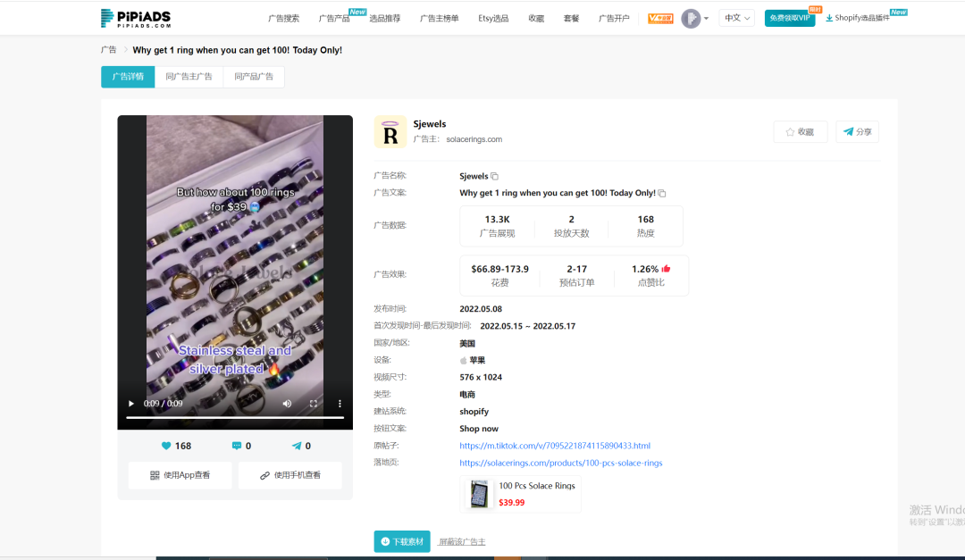Image resolution: width=965 pixels, height=560 pixels.
Task: Click the 168 popularity value
Action: click(x=646, y=219)
